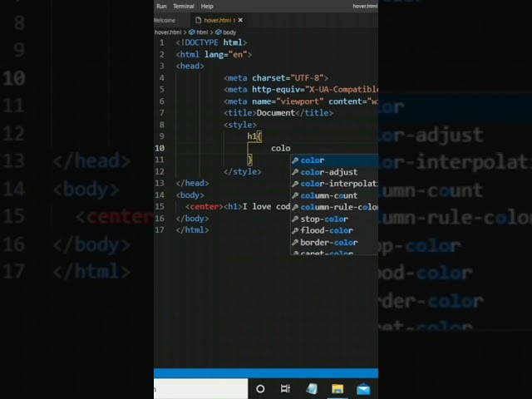Open the Run menu
Viewport: 532px width, 399px height.
click(x=161, y=6)
